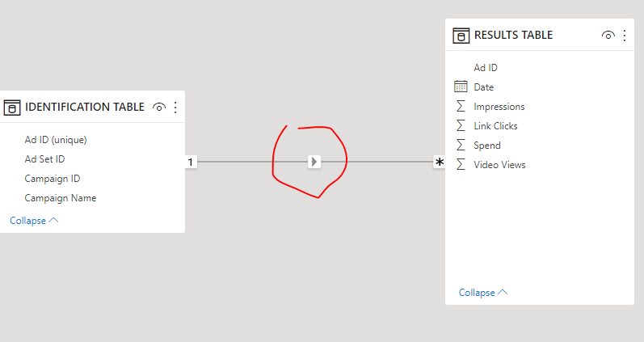The height and width of the screenshot is (342, 644).
Task: Collapse the RESULTS TABLE card
Action: pyautogui.click(x=483, y=293)
